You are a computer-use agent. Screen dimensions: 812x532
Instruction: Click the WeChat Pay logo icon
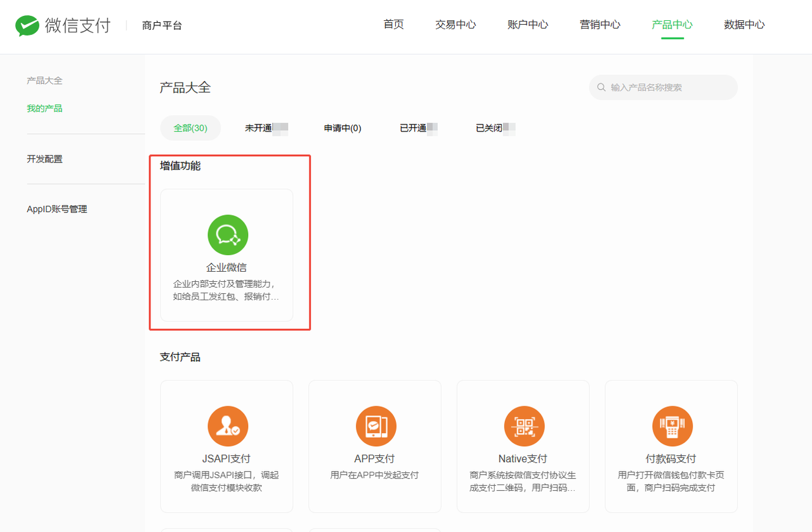(x=27, y=25)
